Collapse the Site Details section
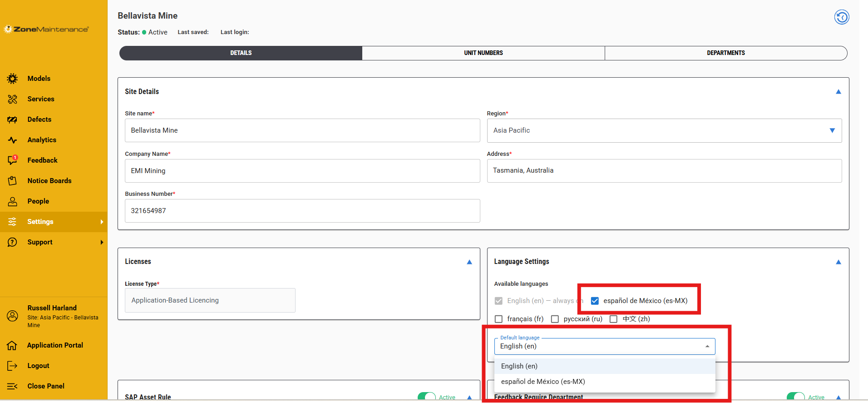 838,92
